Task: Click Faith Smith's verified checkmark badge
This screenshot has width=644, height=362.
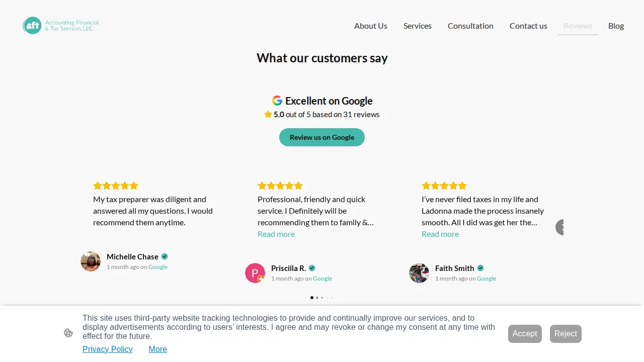Action: [x=480, y=268]
